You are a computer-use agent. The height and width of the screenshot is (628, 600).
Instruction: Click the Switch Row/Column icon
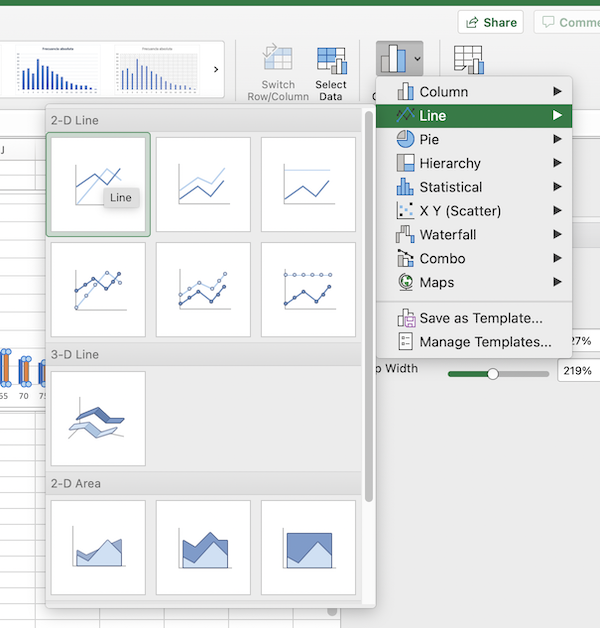click(x=277, y=60)
